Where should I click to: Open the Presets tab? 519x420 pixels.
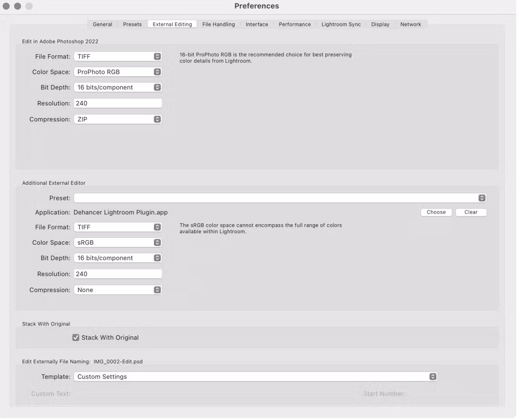[x=132, y=25]
